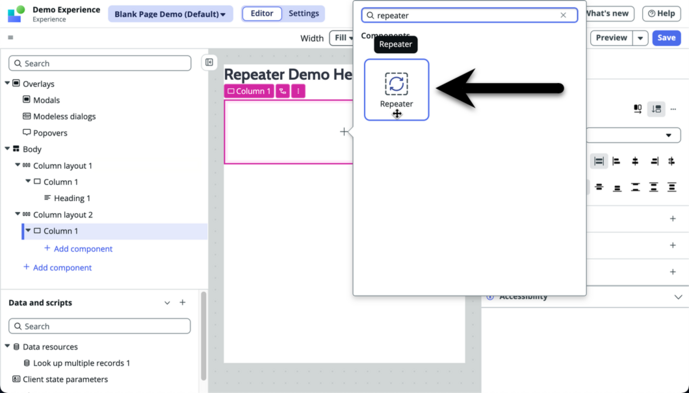689x393 pixels.
Task: Click the pink Column 1 canvas label
Action: tap(249, 91)
